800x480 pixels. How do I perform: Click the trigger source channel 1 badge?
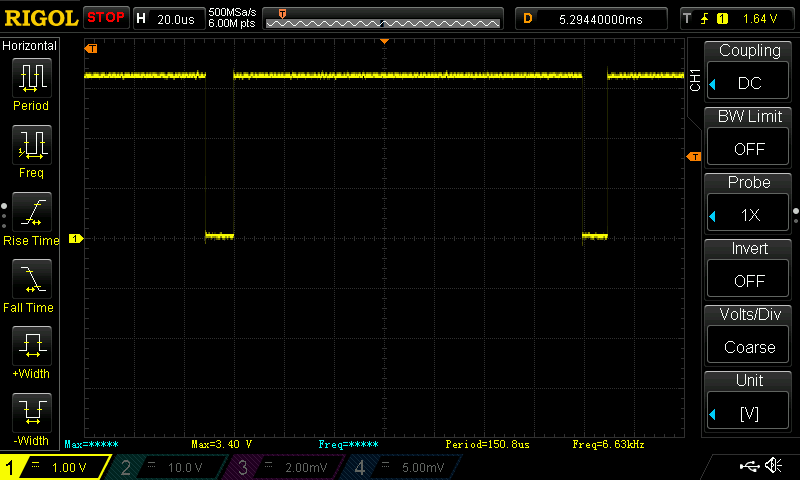tap(722, 19)
